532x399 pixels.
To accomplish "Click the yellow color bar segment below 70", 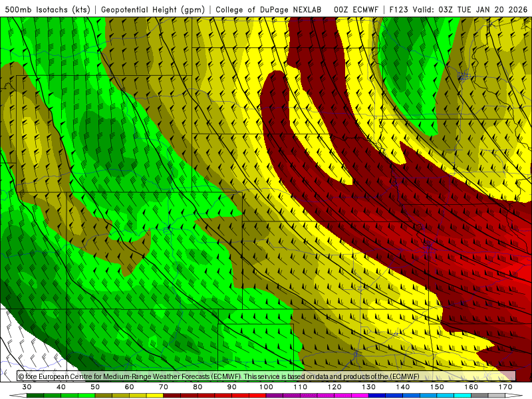I will pos(155,396).
